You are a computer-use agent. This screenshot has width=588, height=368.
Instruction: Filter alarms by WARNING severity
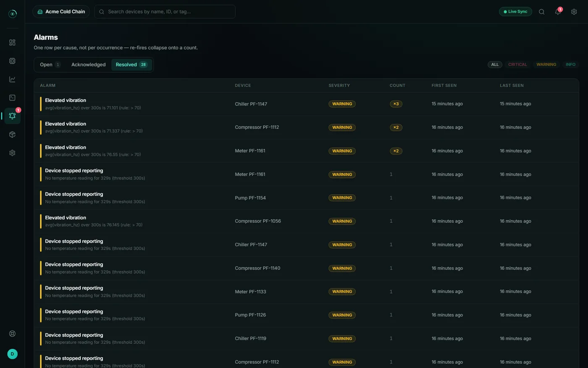tap(546, 65)
